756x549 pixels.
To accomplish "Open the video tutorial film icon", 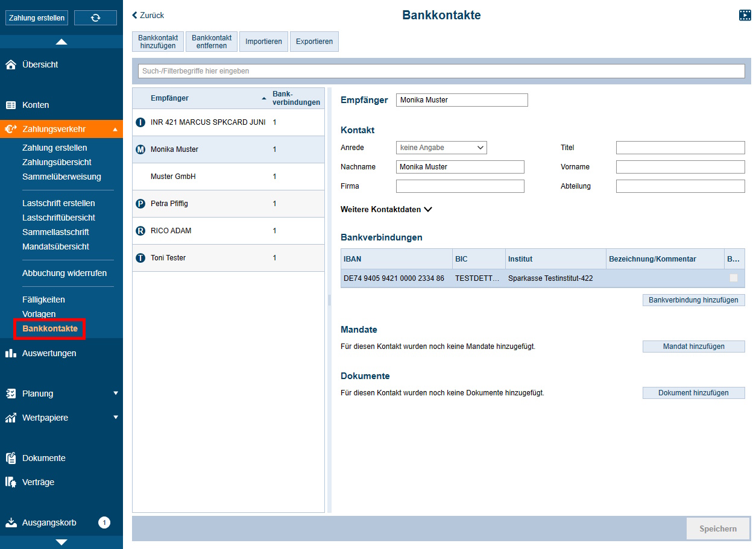I will point(745,15).
